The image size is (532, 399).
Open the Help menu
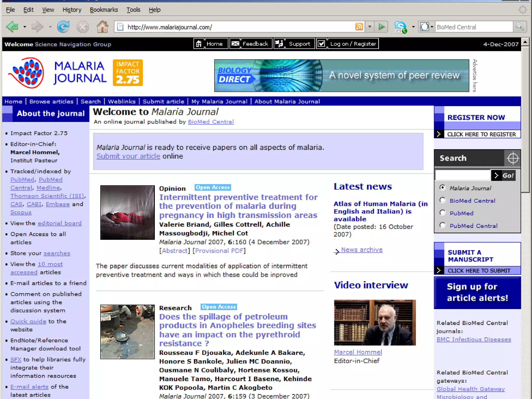[x=155, y=10]
